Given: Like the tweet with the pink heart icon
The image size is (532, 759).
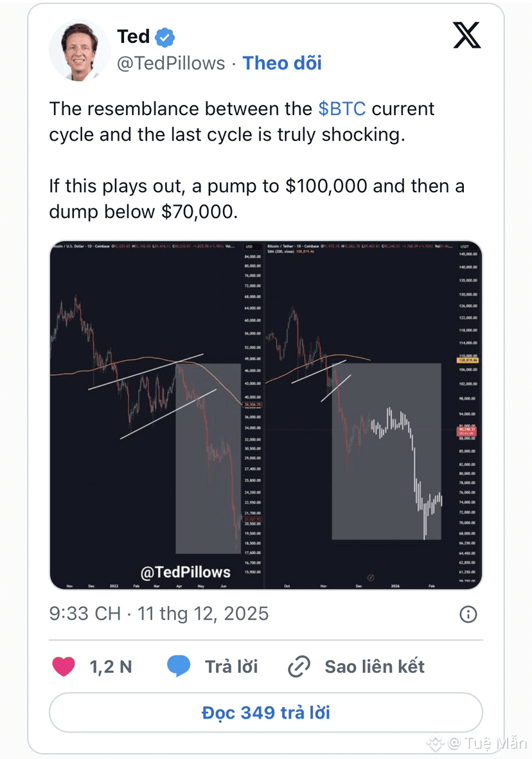Looking at the screenshot, I should tap(64, 666).
